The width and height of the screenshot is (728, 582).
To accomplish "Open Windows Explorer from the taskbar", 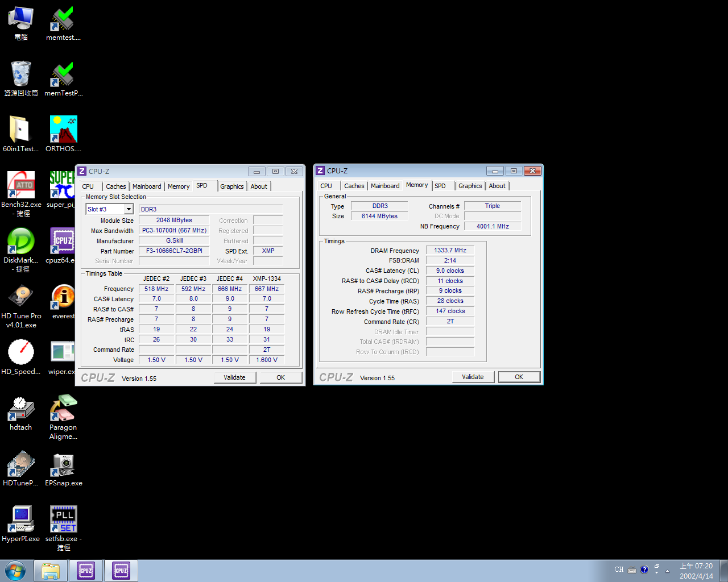I will click(51, 571).
